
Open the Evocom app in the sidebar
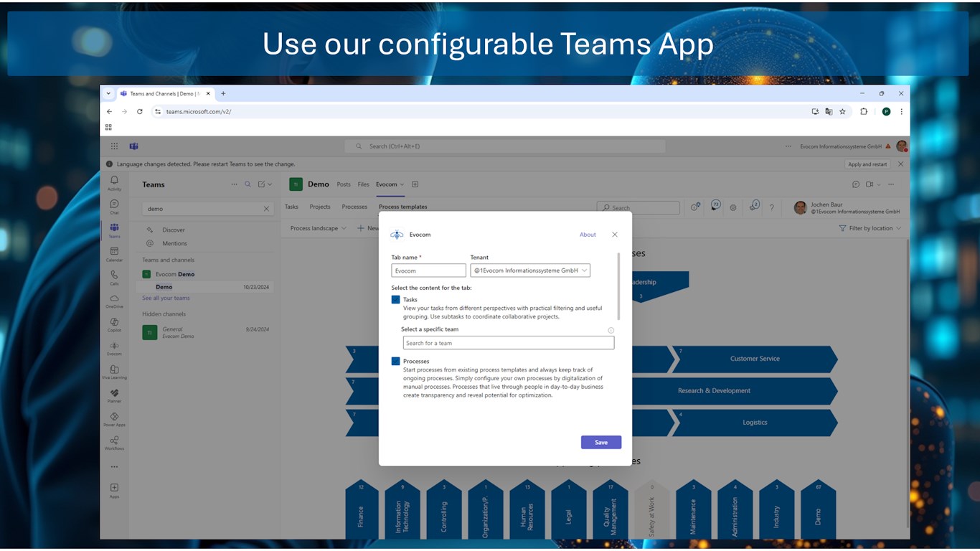tap(114, 348)
